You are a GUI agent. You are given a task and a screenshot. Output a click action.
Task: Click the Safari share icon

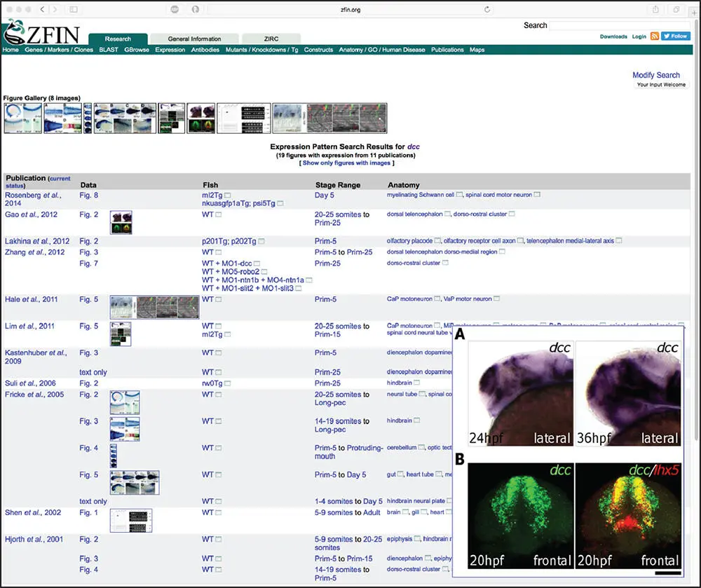[x=655, y=9]
